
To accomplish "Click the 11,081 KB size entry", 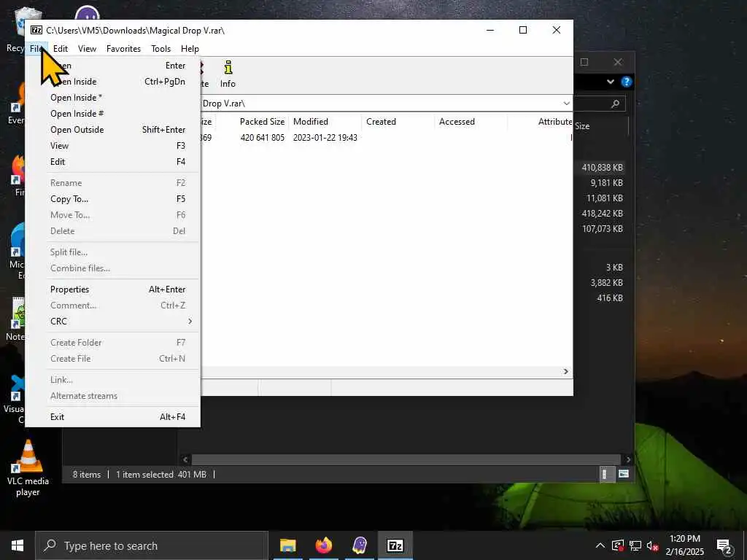I will pos(605,198).
